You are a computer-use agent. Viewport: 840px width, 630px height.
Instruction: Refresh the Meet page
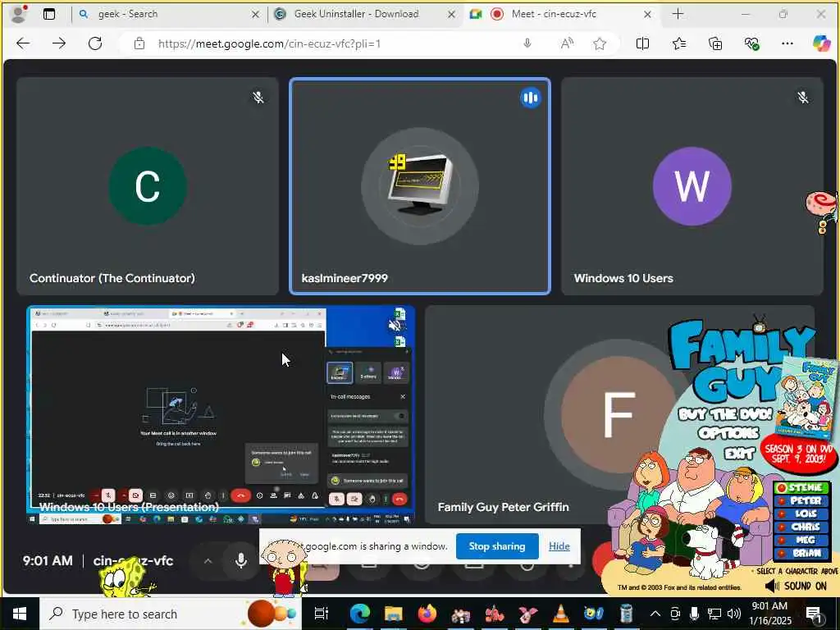[95, 43]
